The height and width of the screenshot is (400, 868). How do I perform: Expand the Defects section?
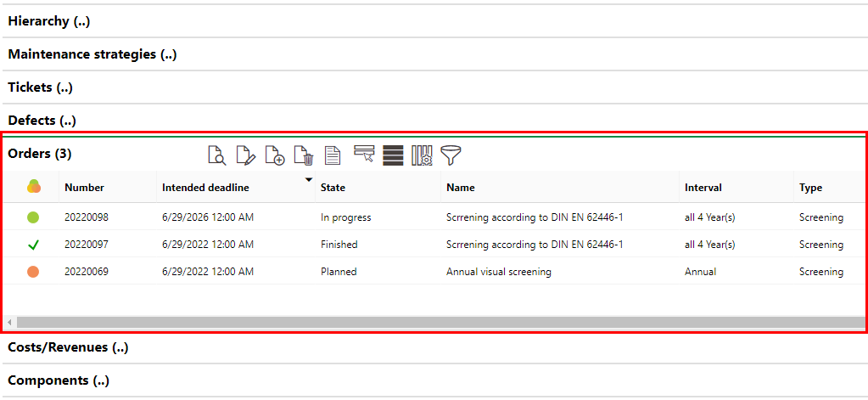pyautogui.click(x=42, y=121)
